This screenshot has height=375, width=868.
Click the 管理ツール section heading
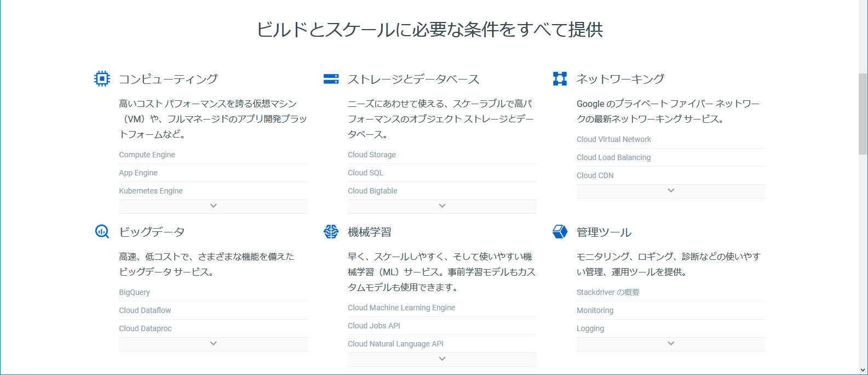604,232
